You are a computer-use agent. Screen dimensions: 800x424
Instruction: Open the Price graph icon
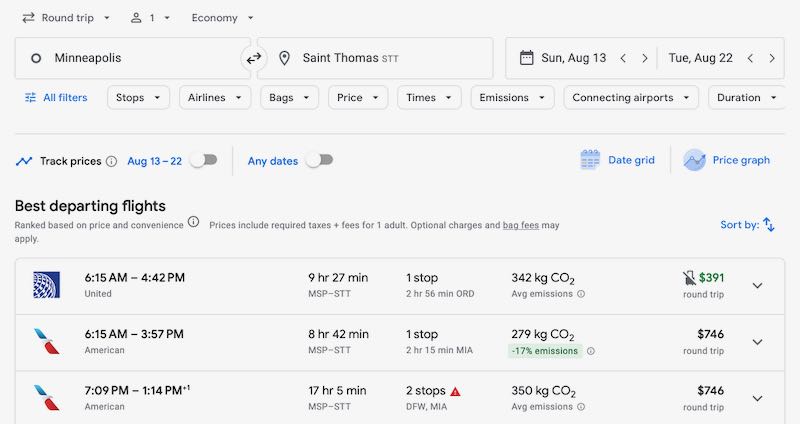(694, 160)
